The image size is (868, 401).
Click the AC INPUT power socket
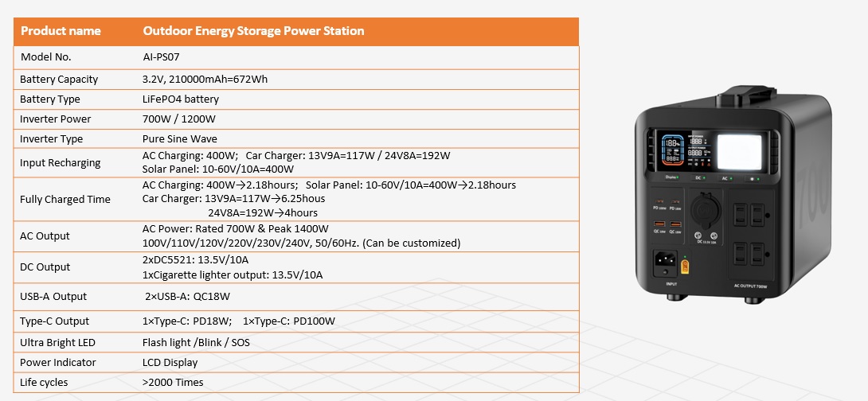pyautogui.click(x=665, y=259)
